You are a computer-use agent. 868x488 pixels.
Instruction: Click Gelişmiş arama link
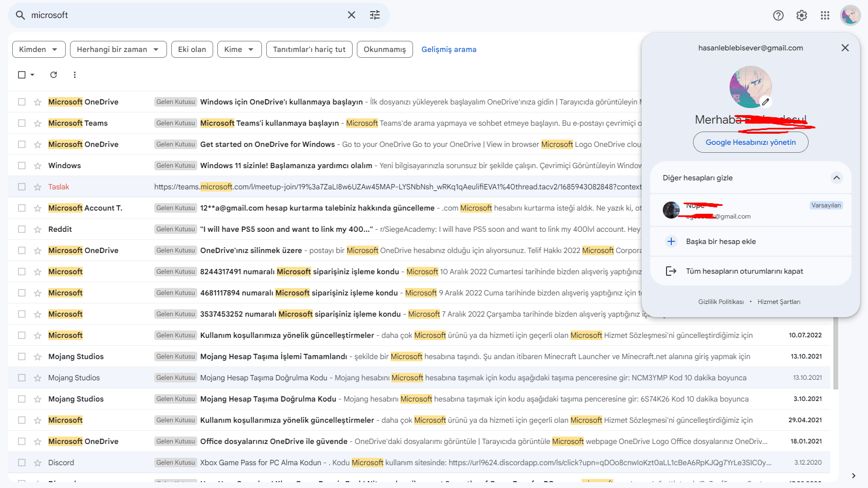pos(449,49)
